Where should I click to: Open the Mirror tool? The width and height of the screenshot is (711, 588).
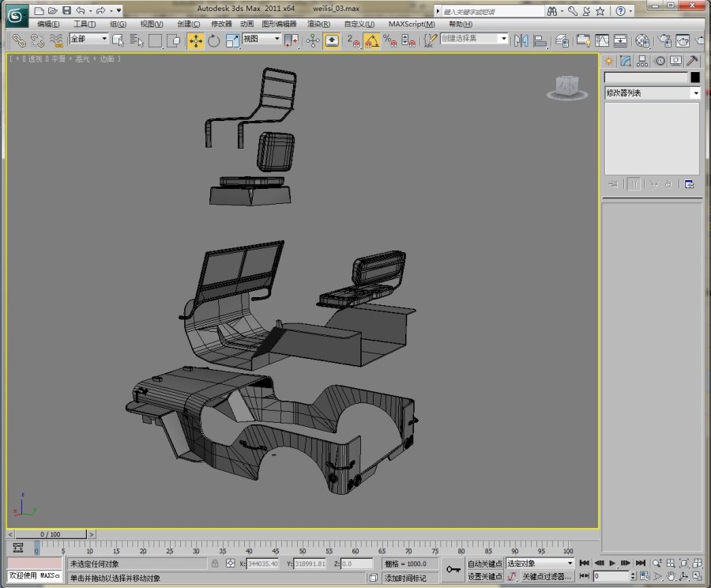pos(521,41)
